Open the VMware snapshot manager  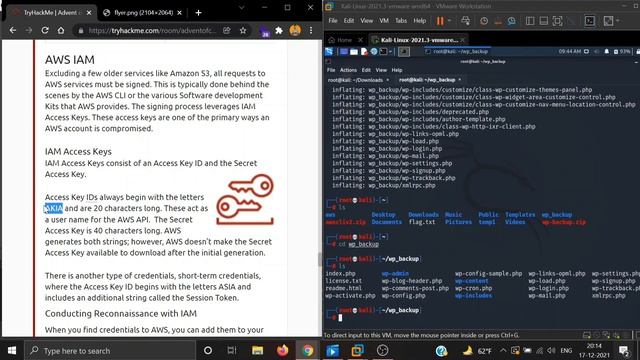511,21
